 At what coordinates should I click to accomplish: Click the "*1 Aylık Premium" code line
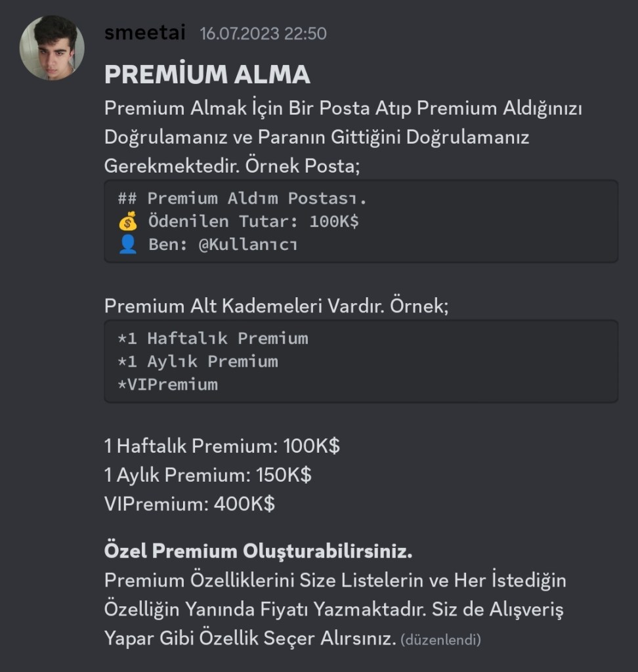[198, 362]
